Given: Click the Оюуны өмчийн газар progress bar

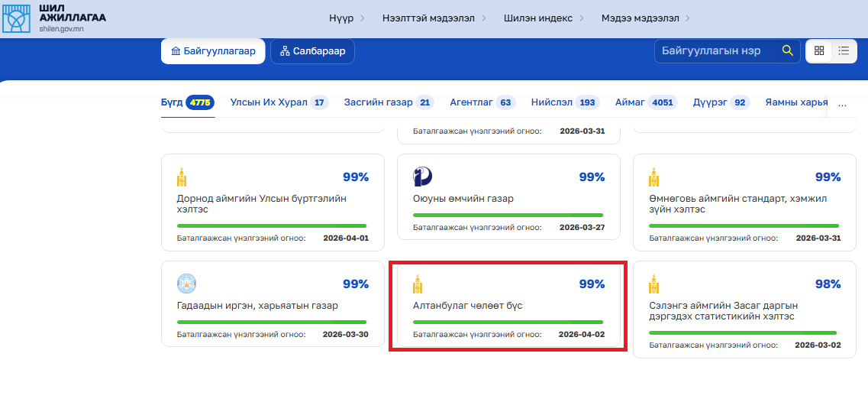Looking at the screenshot, I should 508,215.
